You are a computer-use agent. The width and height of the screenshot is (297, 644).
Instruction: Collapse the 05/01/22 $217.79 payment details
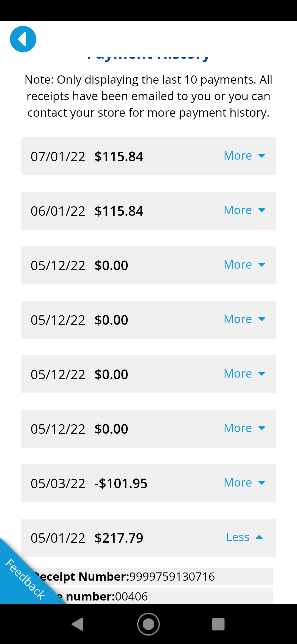(244, 537)
